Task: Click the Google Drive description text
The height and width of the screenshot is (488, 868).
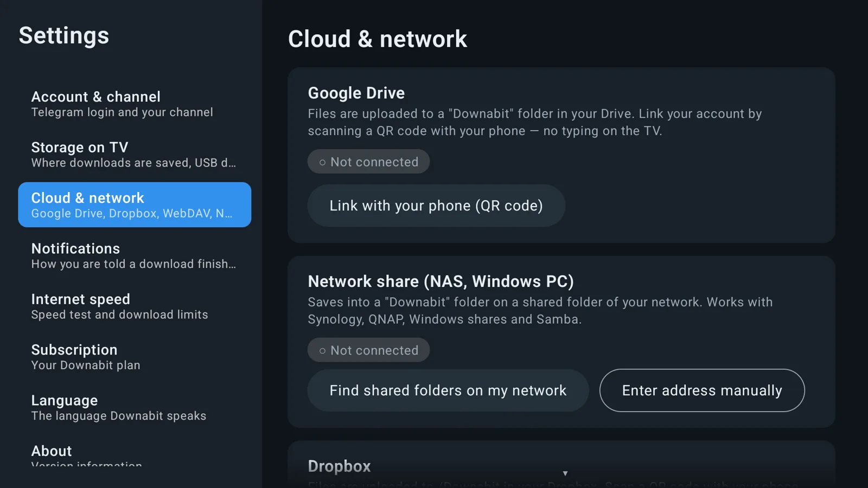Action: (x=535, y=122)
